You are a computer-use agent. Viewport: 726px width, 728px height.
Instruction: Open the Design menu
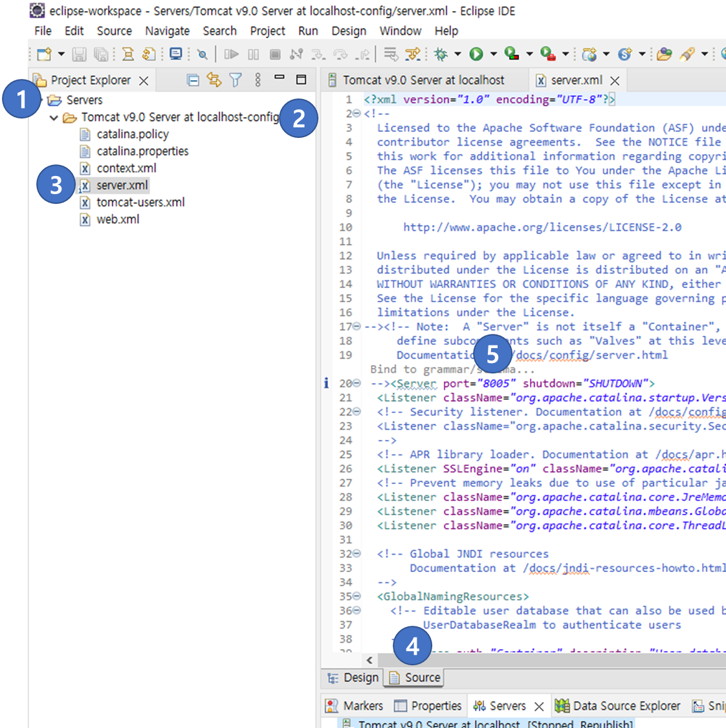349,31
